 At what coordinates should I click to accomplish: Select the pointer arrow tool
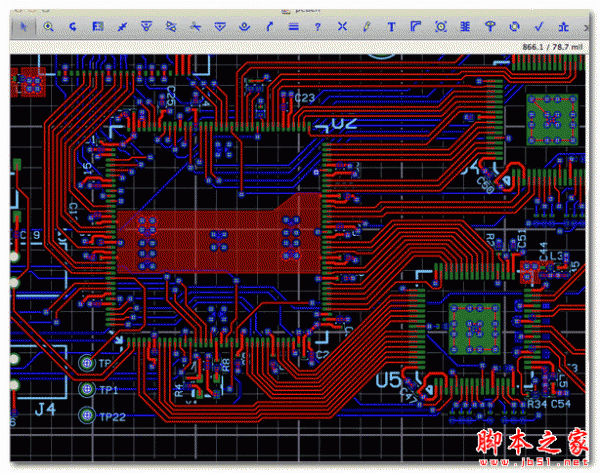pos(23,27)
